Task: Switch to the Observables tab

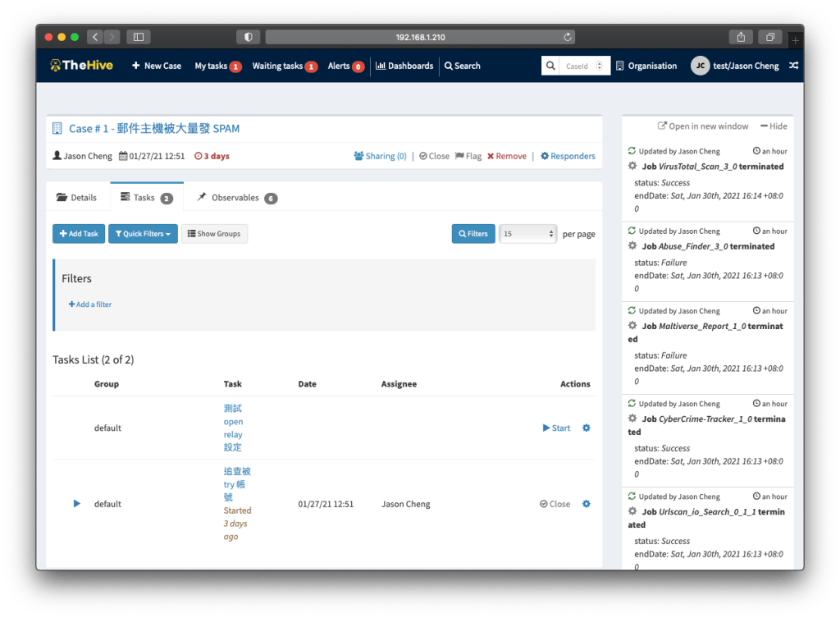Action: pyautogui.click(x=235, y=198)
